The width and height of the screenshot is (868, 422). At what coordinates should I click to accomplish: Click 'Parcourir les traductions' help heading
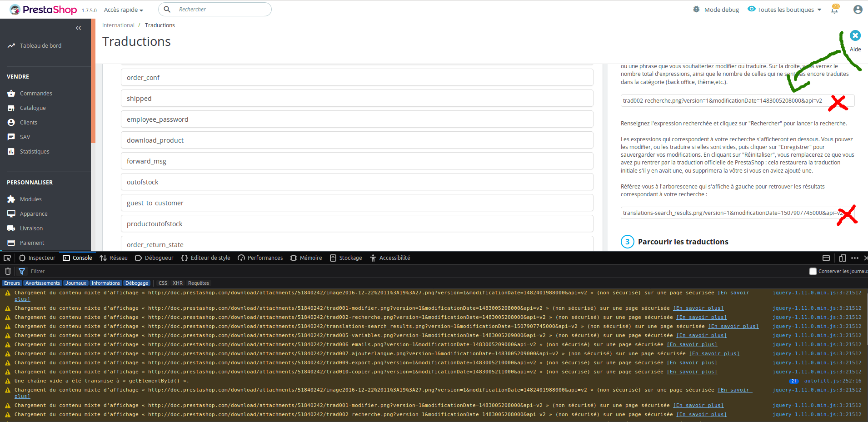pyautogui.click(x=683, y=242)
